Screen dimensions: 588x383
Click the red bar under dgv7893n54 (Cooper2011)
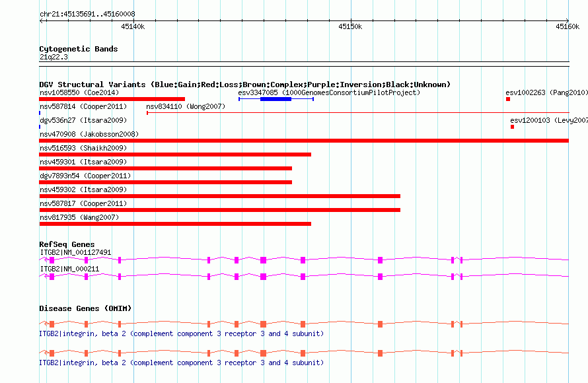coord(166,182)
